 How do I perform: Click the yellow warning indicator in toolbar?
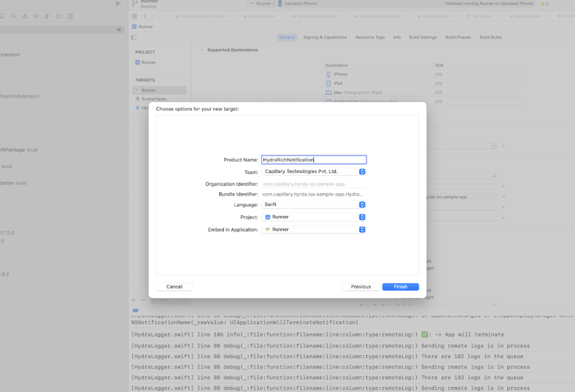(544, 3)
